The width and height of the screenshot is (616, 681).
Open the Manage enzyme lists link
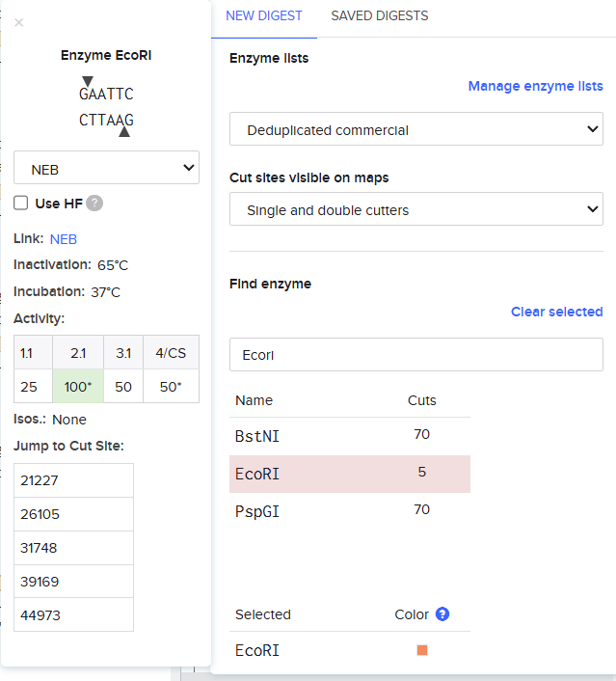pos(535,86)
